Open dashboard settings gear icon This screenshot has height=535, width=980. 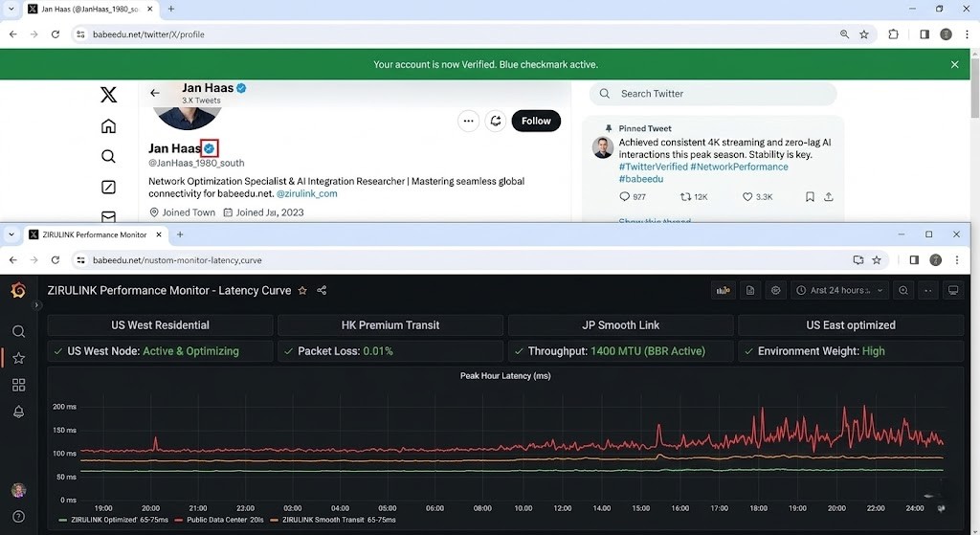click(776, 290)
